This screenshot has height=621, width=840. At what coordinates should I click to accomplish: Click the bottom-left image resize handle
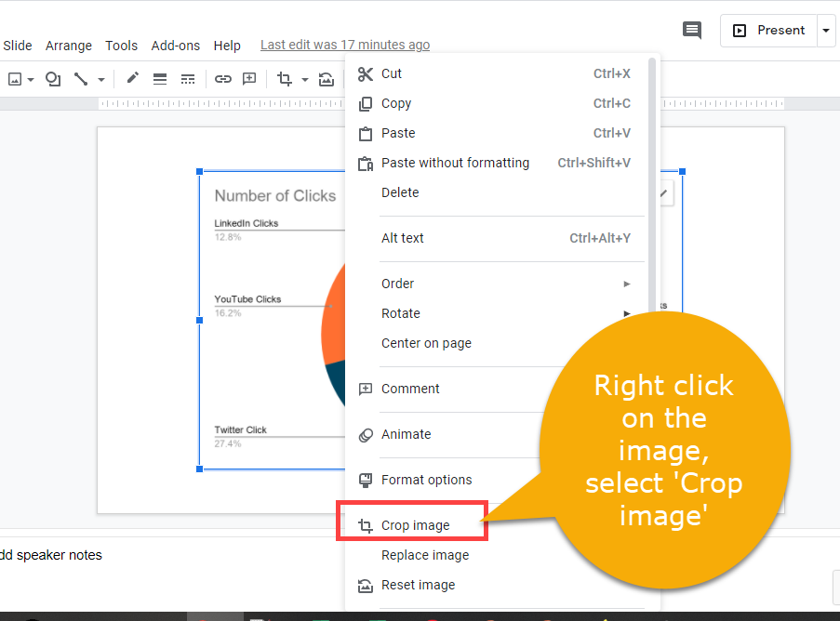pyautogui.click(x=200, y=469)
